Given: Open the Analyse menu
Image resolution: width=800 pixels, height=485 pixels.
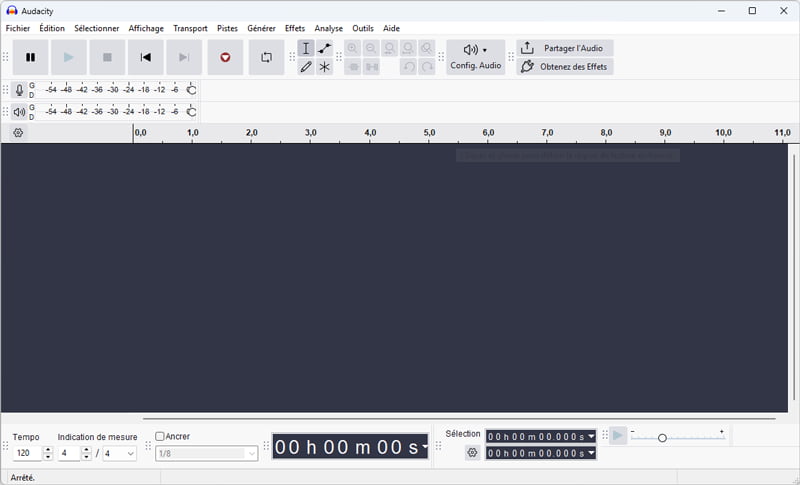Looking at the screenshot, I should coord(329,29).
